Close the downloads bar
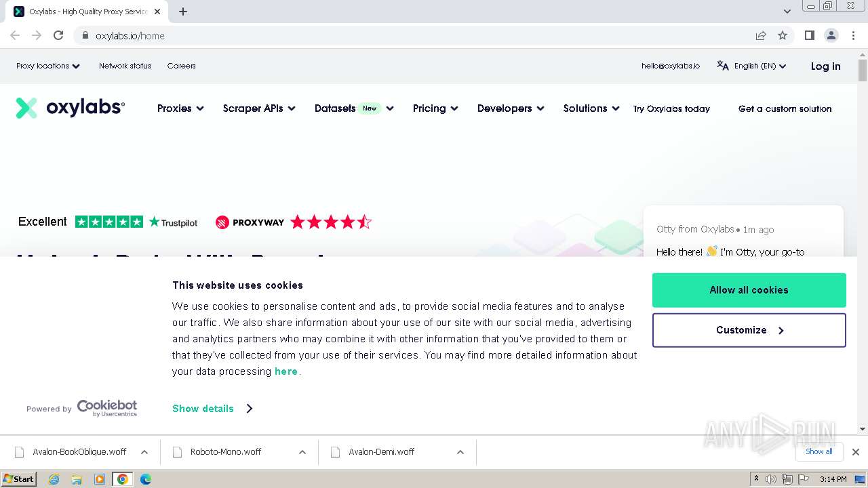Screen dimensions: 868x488 coord(856,452)
